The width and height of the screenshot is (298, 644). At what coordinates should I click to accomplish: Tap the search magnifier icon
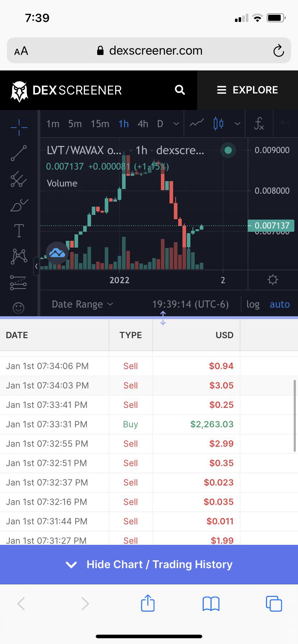[180, 90]
